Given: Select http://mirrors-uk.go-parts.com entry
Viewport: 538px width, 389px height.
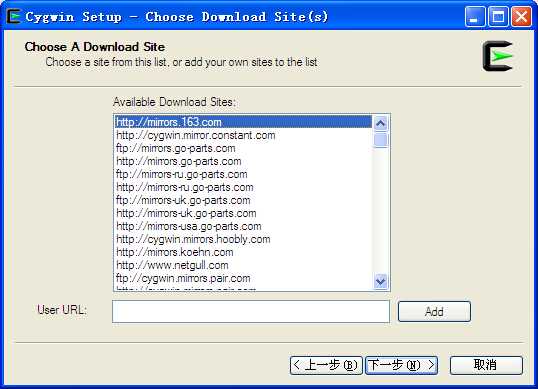Looking at the screenshot, I should click(243, 213).
